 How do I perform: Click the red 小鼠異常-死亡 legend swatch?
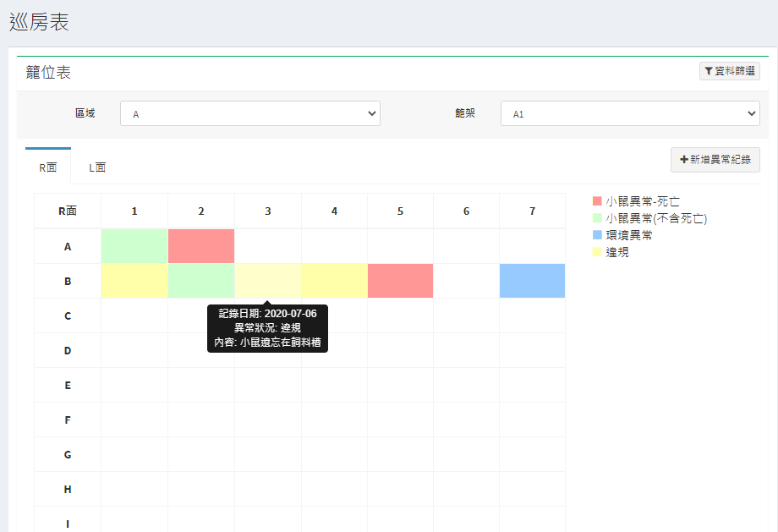[598, 201]
